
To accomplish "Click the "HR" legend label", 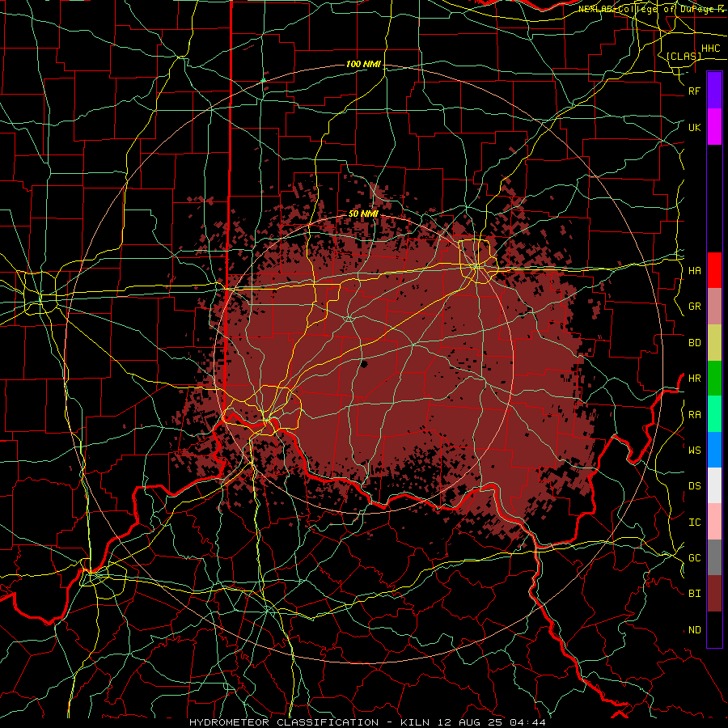I will pyautogui.click(x=694, y=379).
